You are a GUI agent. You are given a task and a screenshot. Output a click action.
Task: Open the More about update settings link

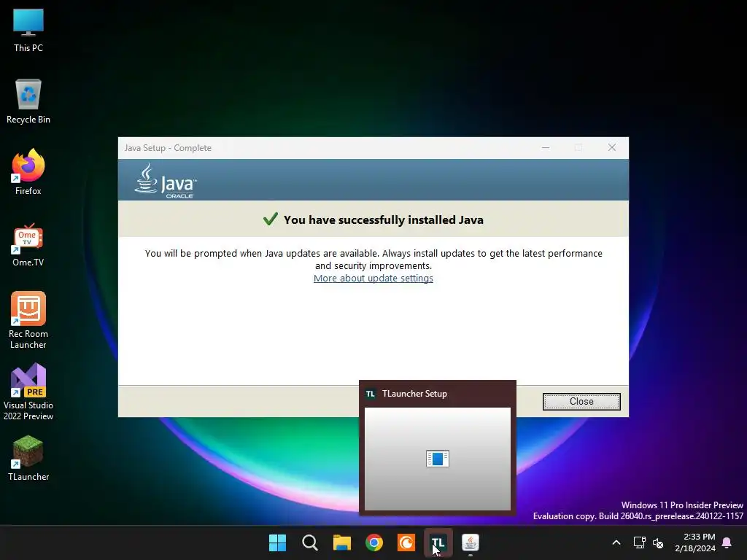(373, 278)
